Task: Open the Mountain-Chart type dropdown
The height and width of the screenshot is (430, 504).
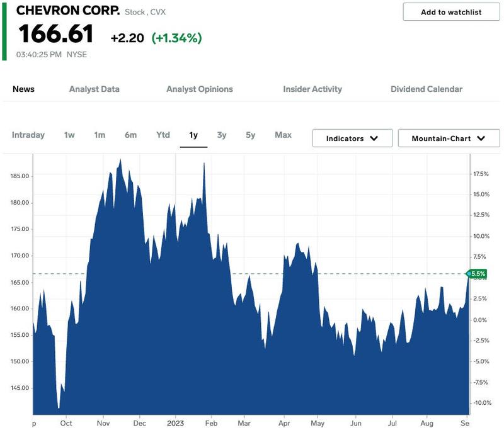Action: (x=449, y=139)
